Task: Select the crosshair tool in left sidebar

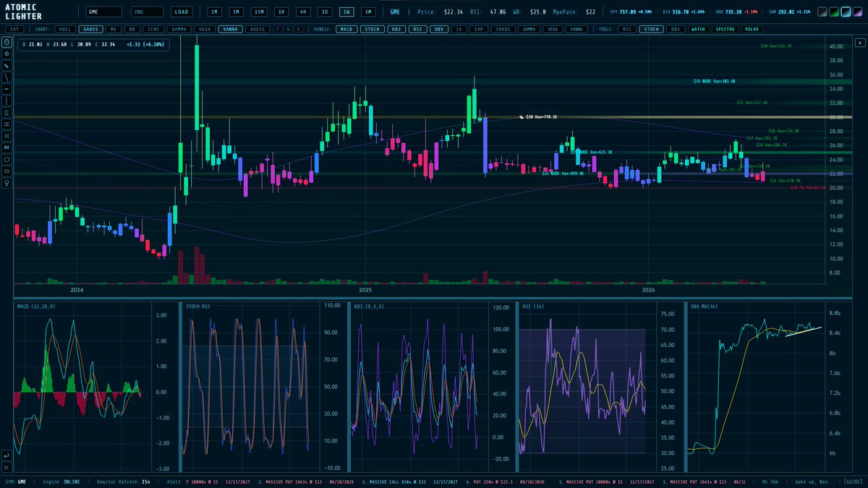Action: click(x=7, y=53)
